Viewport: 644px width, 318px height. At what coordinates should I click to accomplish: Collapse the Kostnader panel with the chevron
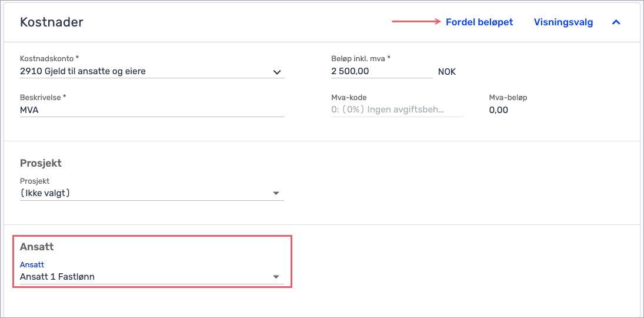point(616,22)
